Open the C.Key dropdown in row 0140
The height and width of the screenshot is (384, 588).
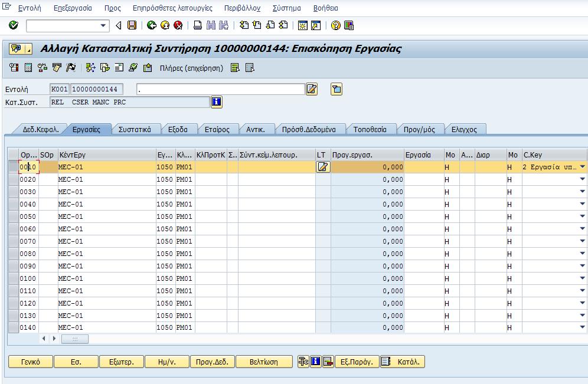click(582, 327)
